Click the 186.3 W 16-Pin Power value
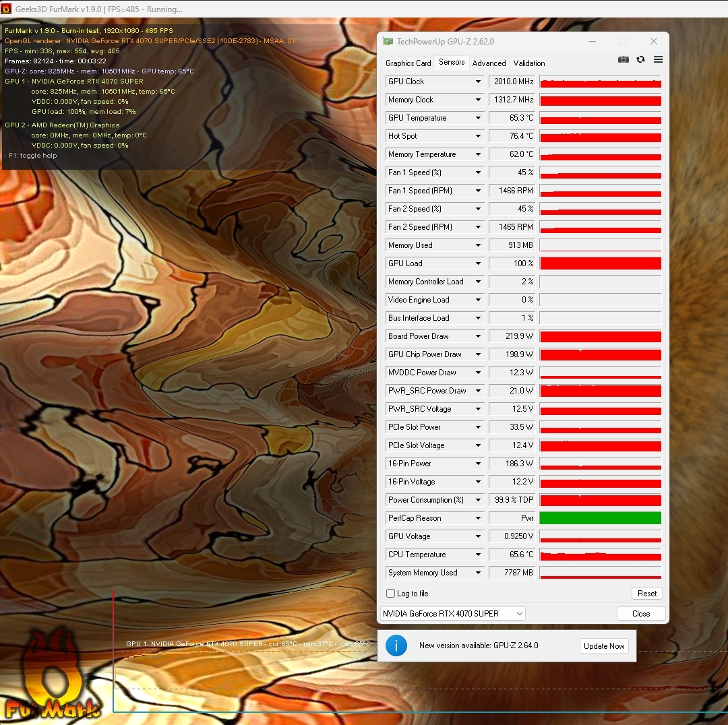 pos(512,464)
